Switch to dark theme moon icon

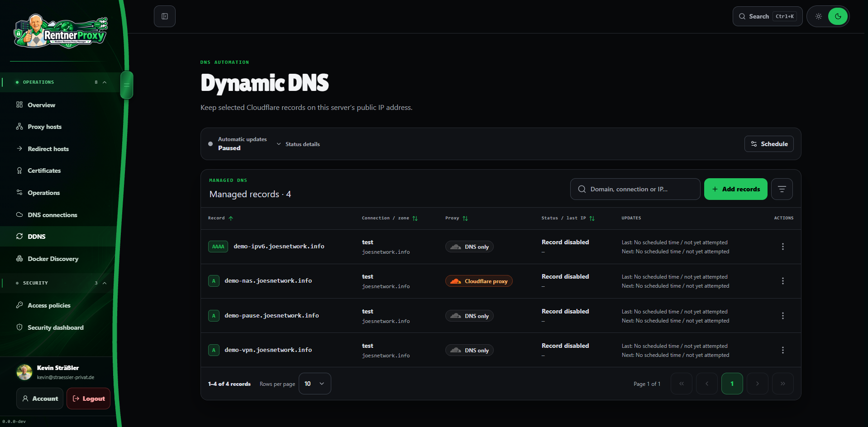click(x=838, y=16)
